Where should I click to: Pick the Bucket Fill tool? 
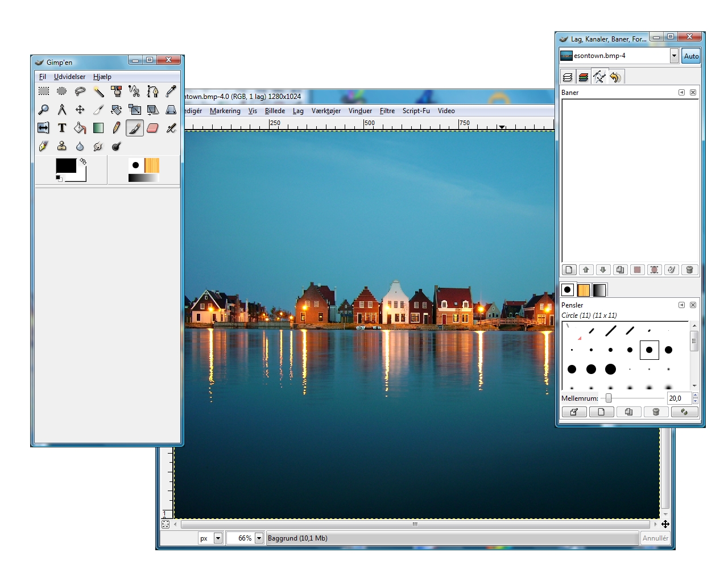coord(80,128)
